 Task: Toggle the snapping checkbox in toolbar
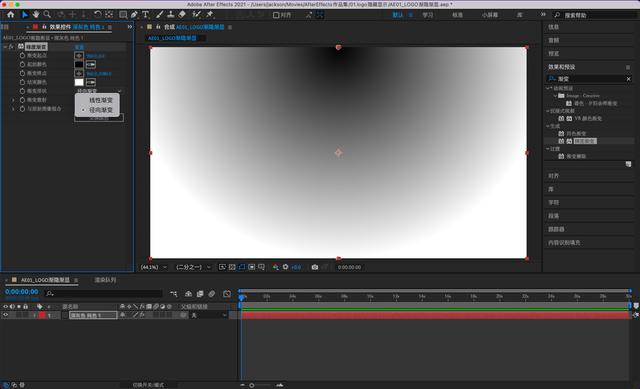[276, 15]
